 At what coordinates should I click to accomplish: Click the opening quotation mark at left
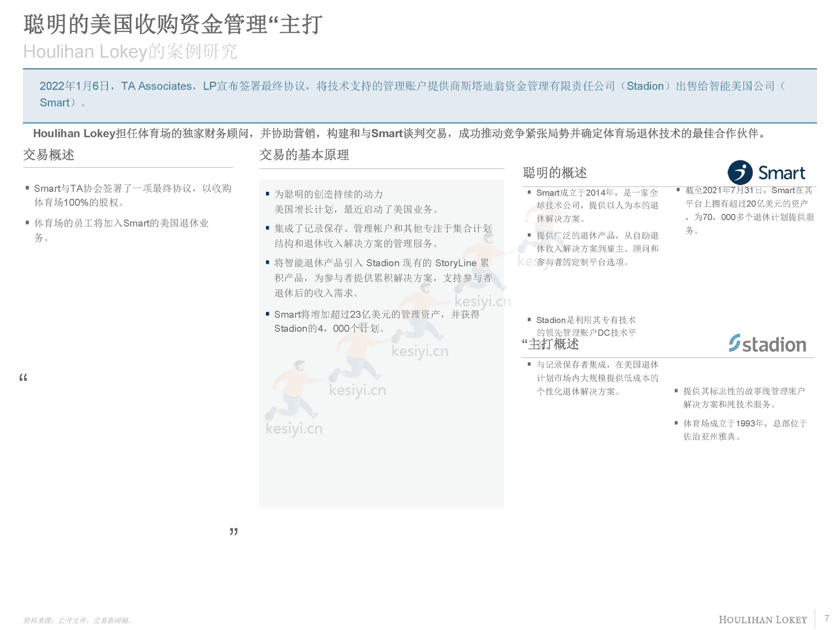(23, 377)
